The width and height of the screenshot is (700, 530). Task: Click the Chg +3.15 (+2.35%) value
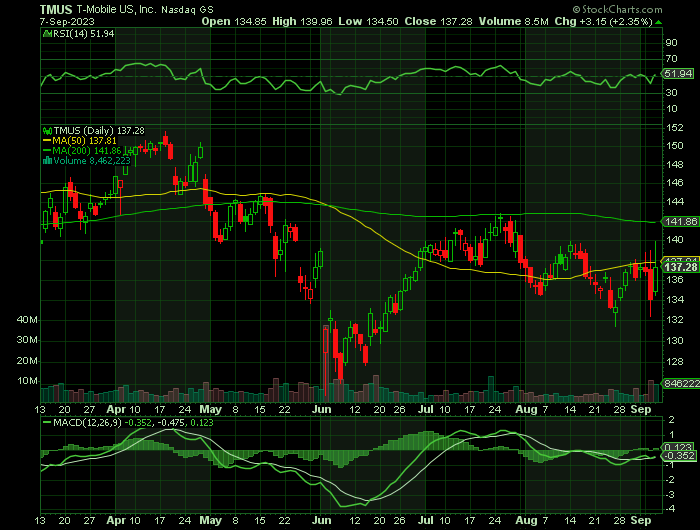coord(616,21)
